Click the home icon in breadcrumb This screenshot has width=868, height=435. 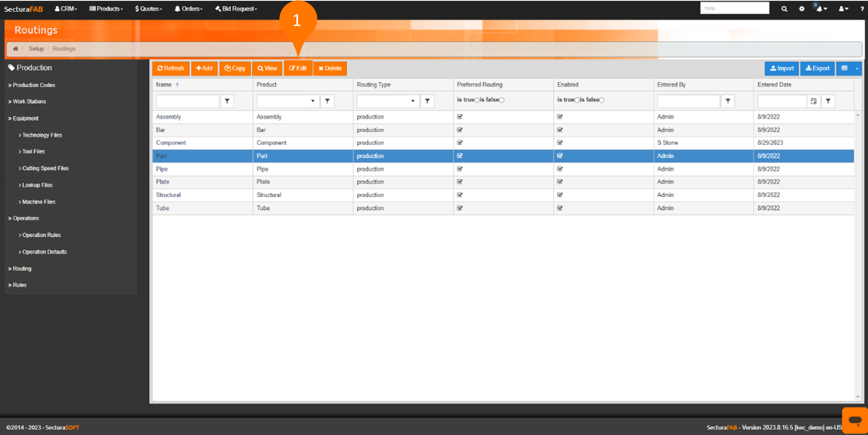point(15,49)
